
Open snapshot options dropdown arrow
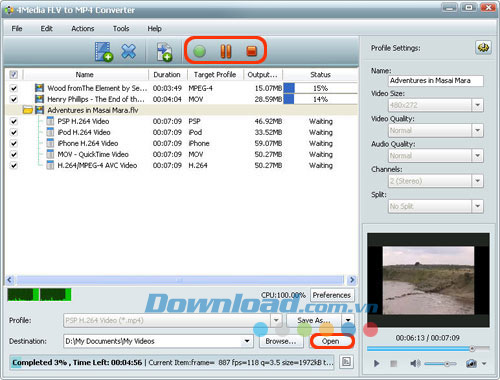(x=484, y=364)
